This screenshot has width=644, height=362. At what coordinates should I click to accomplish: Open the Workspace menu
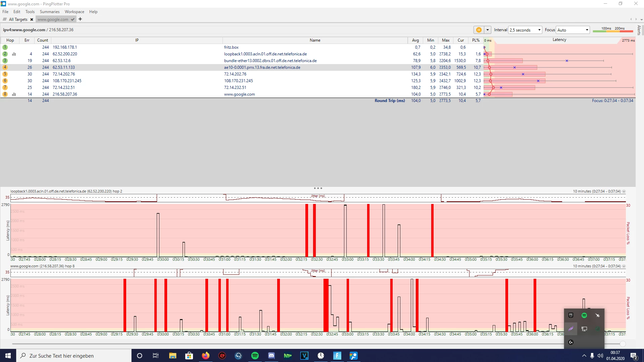coord(74,12)
